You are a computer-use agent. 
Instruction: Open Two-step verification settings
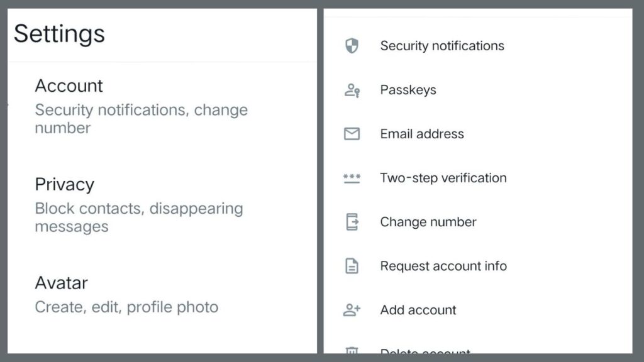pos(443,178)
